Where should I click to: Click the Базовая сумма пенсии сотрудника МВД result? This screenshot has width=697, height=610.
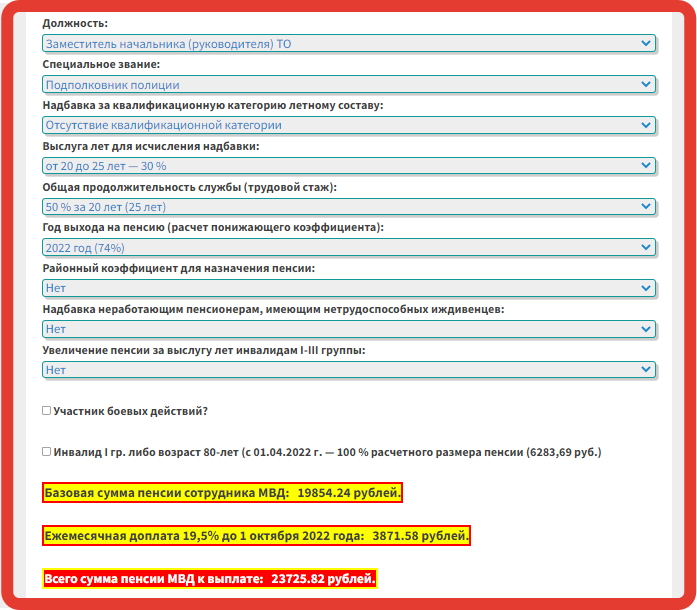222,493
